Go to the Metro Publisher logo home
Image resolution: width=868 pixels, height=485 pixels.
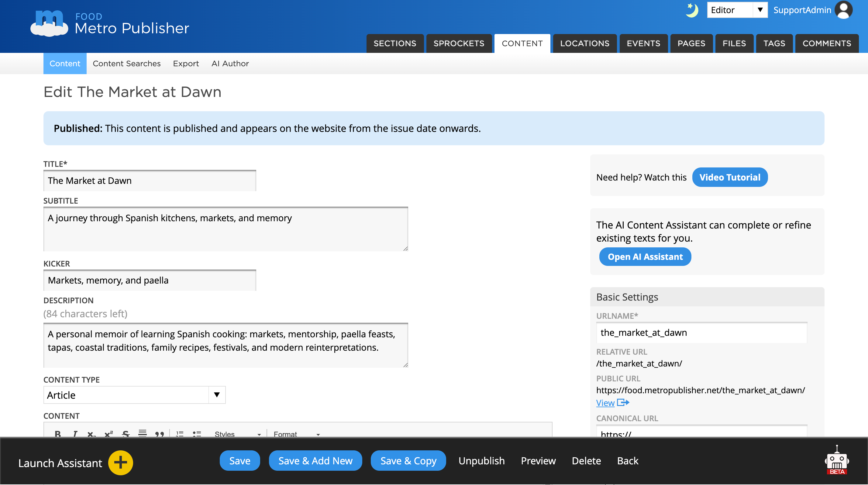[110, 24]
